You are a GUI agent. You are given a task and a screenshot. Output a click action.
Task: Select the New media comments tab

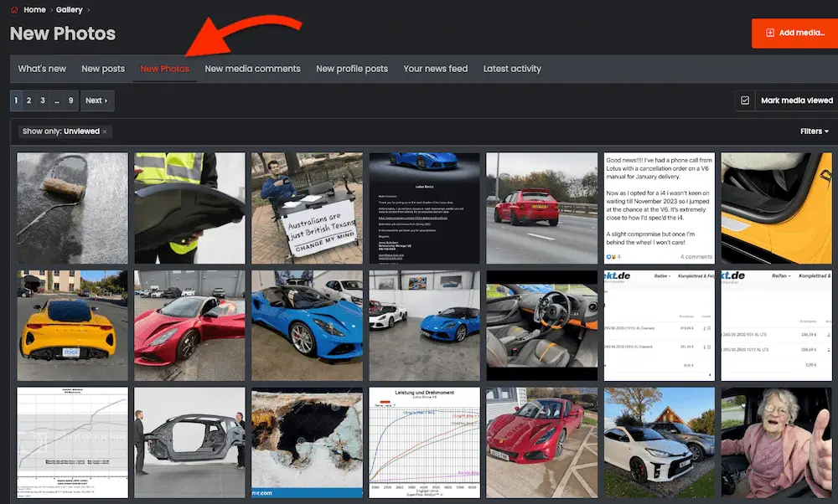point(252,69)
